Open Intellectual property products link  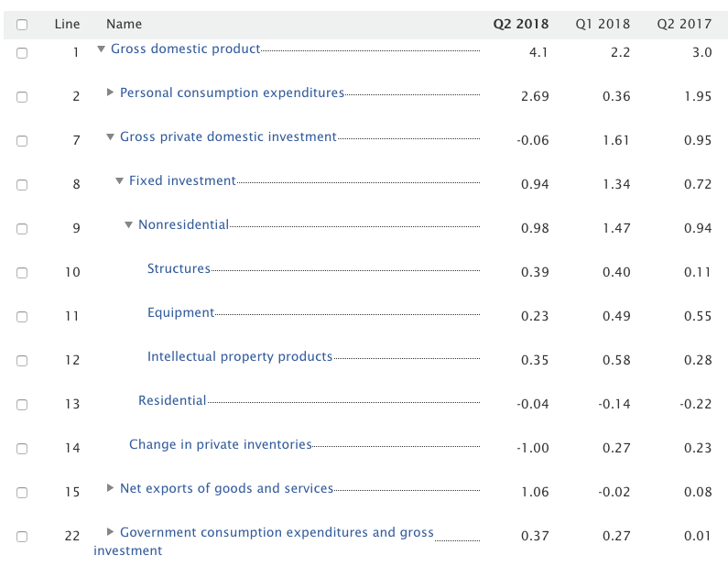[x=240, y=357]
